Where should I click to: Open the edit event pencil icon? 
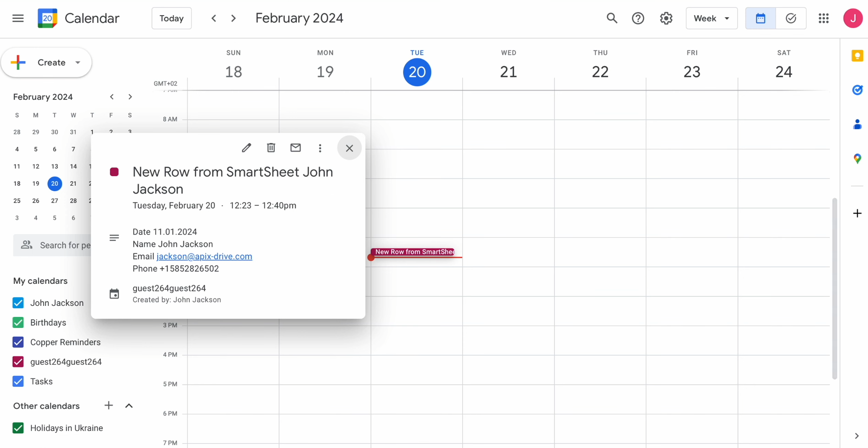click(246, 148)
